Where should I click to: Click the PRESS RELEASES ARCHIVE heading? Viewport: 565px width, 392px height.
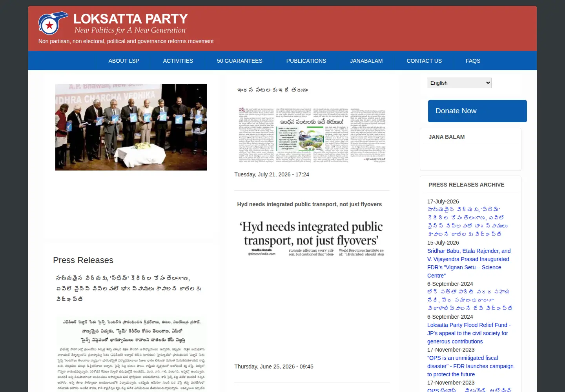coord(467,185)
